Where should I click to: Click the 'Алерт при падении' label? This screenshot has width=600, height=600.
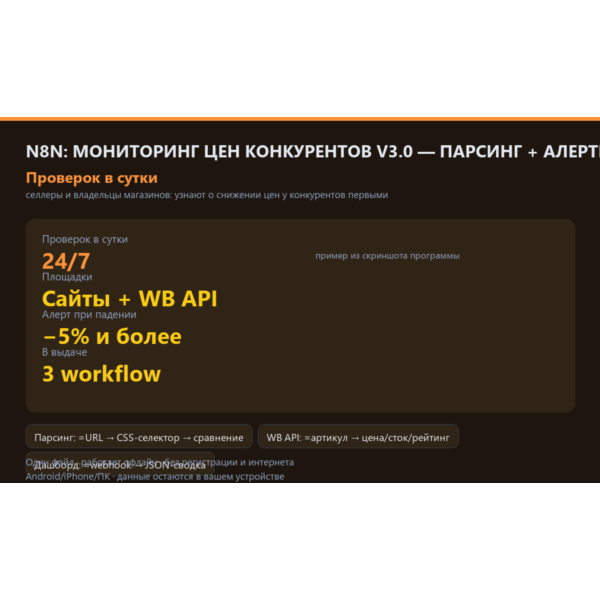[89, 315]
